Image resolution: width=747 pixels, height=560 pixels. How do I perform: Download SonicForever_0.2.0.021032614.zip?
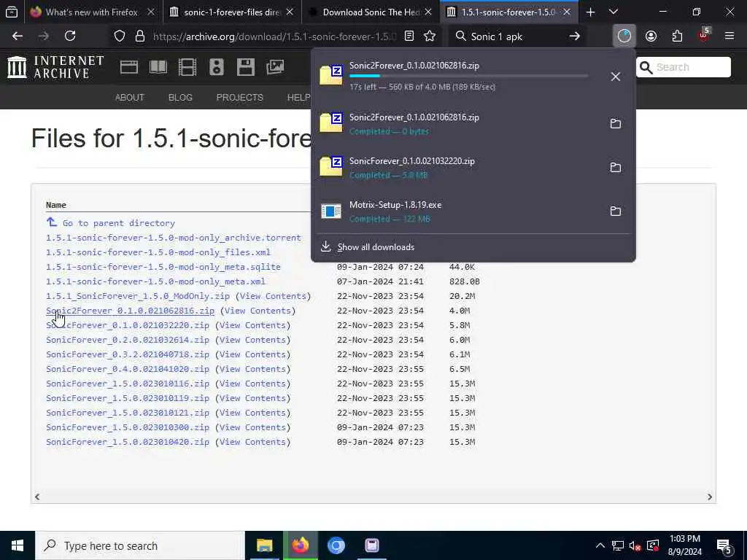point(128,340)
